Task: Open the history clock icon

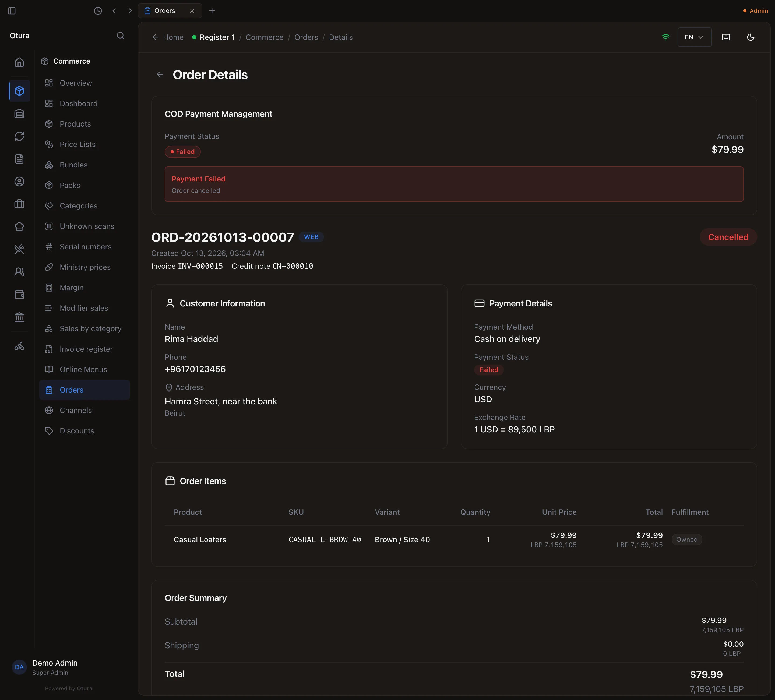Action: (98, 11)
